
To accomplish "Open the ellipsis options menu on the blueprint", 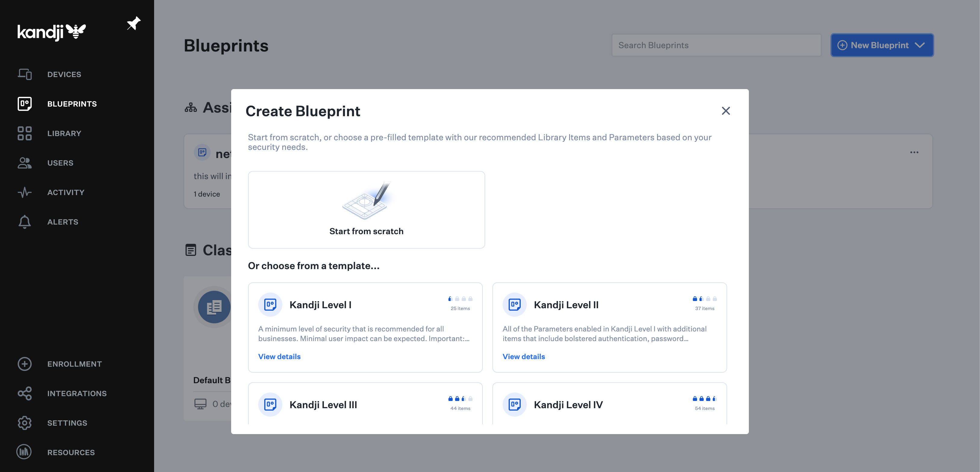I will (x=915, y=152).
